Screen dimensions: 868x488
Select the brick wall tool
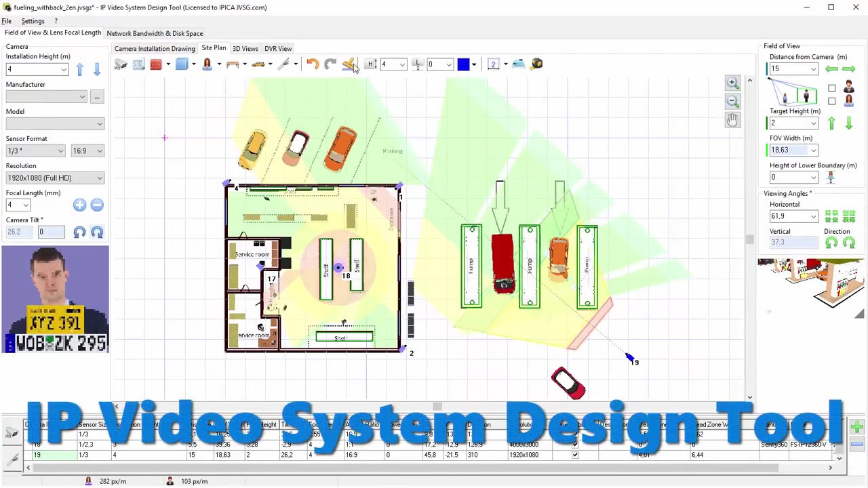coord(156,64)
